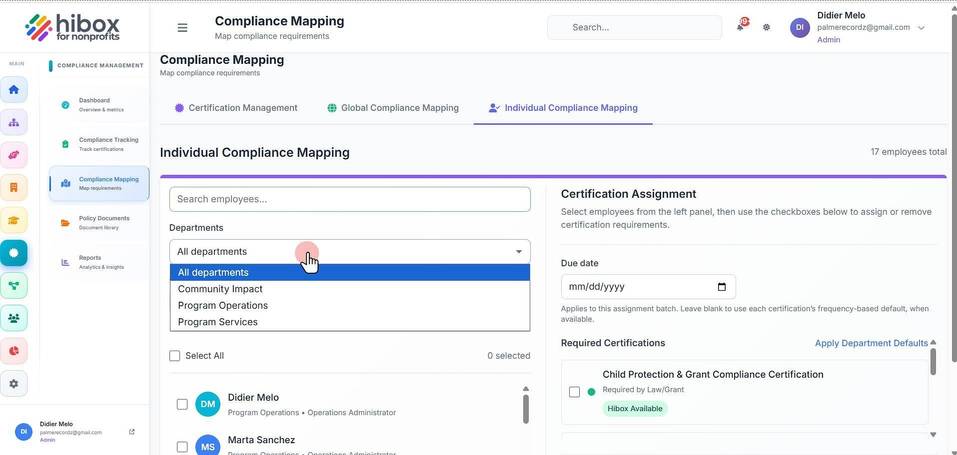This screenshot has height=455, width=957.
Task: Focus the Due date mm/dd/yyyy field
Action: (648, 287)
